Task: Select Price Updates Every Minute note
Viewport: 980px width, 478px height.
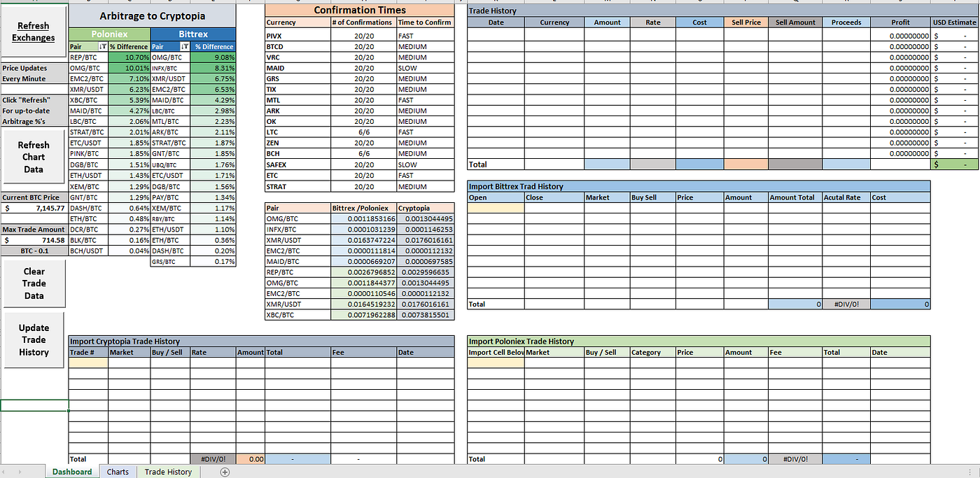Action: [x=34, y=73]
